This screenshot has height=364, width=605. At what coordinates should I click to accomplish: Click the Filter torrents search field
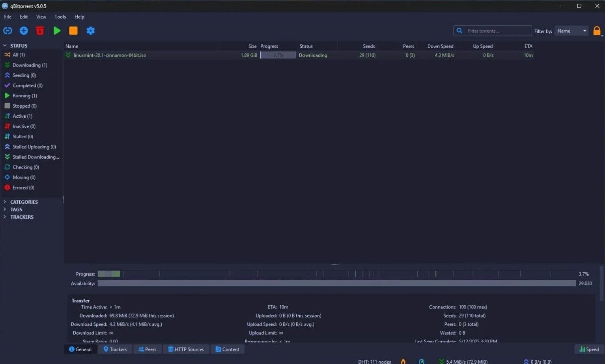pos(493,31)
